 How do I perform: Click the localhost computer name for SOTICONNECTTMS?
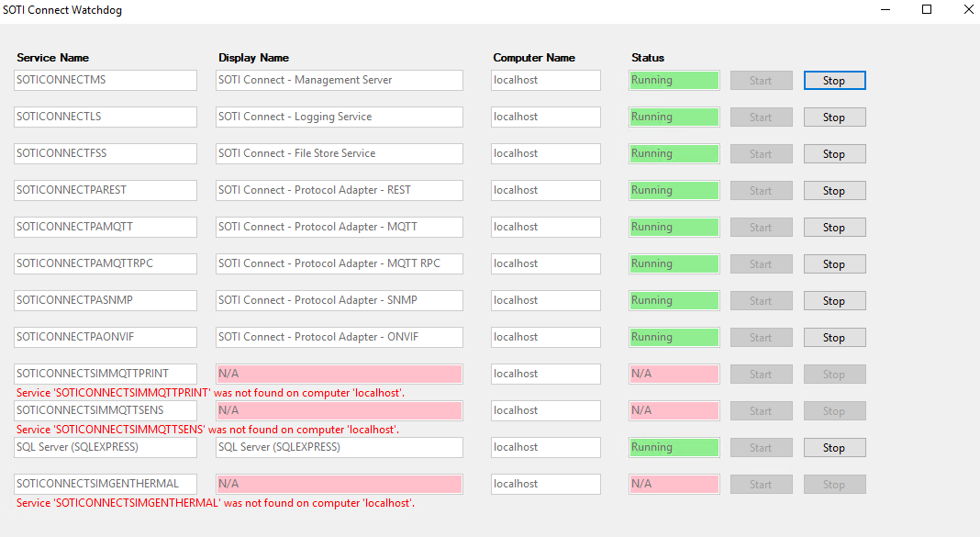pyautogui.click(x=545, y=80)
